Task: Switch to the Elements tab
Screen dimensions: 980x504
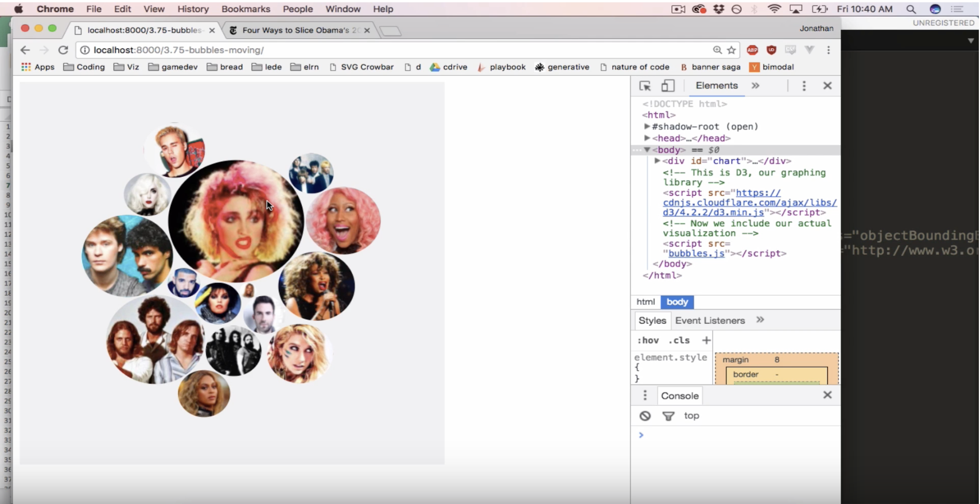Action: [717, 86]
